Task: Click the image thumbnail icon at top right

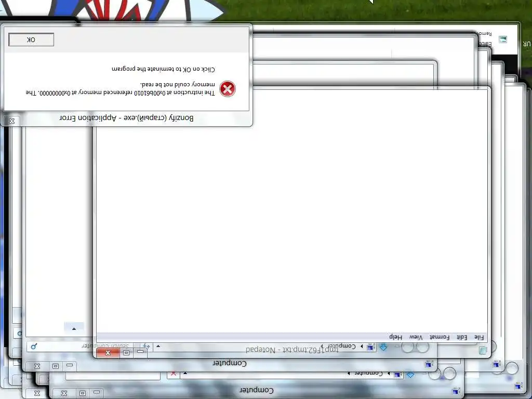Action: coord(503,39)
